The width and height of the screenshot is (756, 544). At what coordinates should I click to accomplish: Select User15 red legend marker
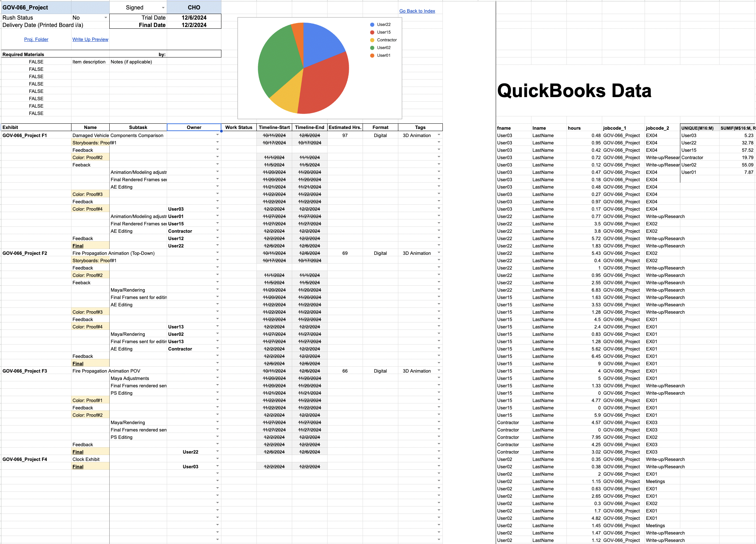372,32
